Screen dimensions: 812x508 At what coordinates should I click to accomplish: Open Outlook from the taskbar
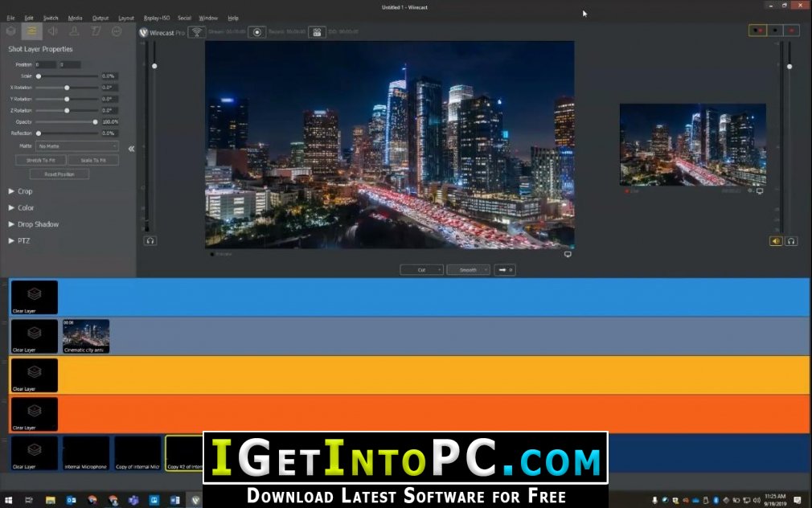pyautogui.click(x=72, y=500)
